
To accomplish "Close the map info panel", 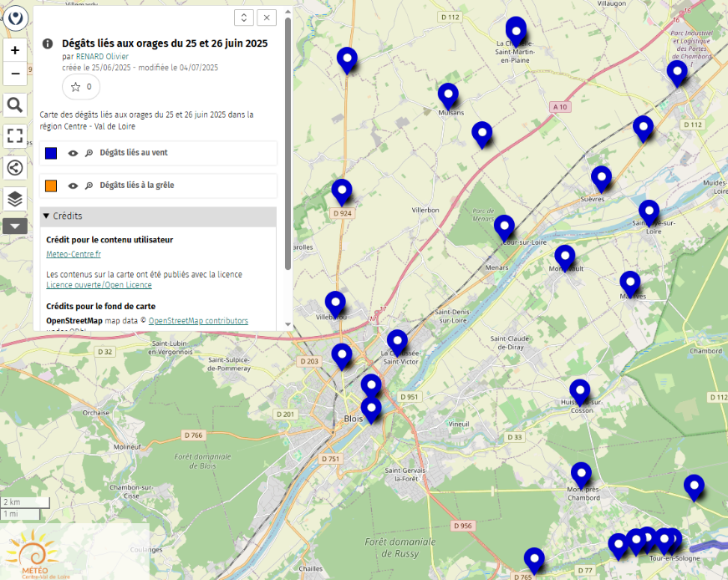I will pos(267,18).
